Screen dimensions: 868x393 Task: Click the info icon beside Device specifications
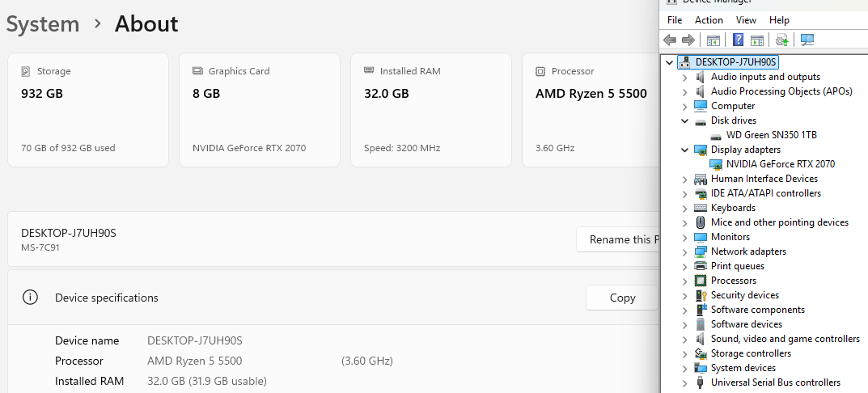(x=30, y=298)
